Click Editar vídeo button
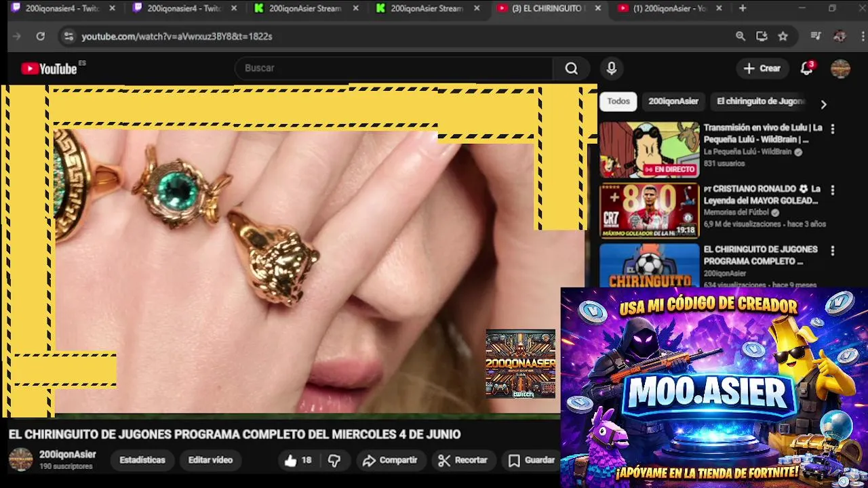The height and width of the screenshot is (488, 868). [210, 460]
